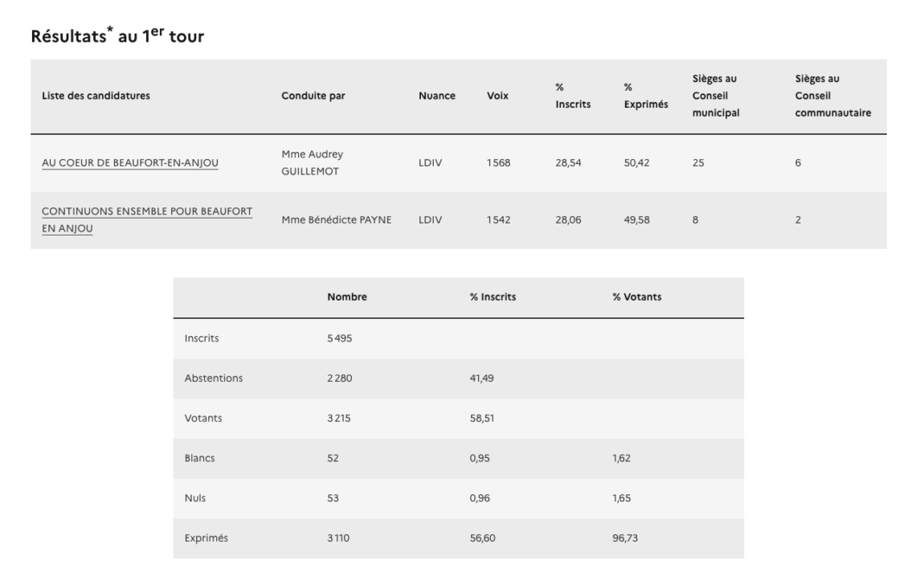Click the 'Nombre' column header

346,297
